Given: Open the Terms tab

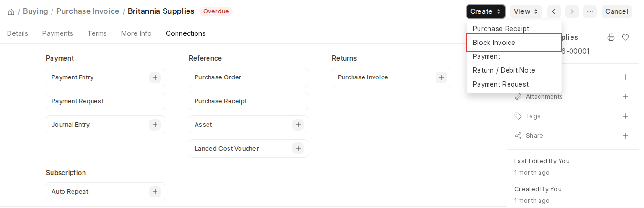Looking at the screenshot, I should [97, 33].
